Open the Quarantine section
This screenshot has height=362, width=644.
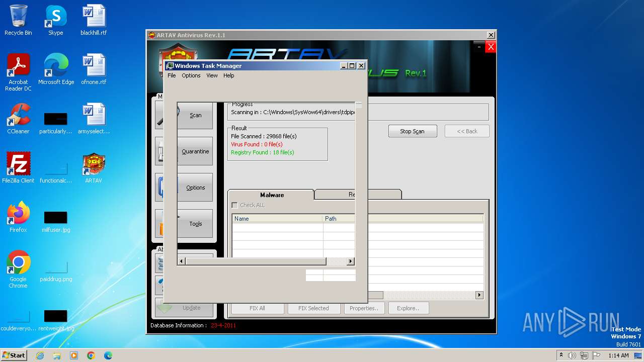click(x=195, y=151)
